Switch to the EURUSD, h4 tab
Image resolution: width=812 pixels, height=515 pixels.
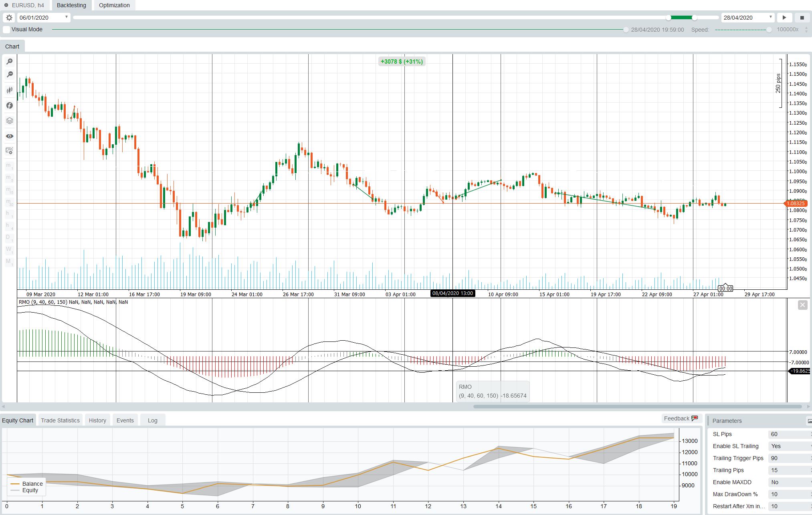(x=24, y=5)
